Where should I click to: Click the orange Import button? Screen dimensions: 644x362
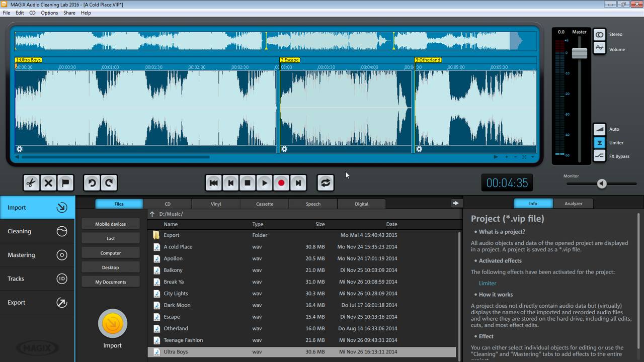point(113,324)
